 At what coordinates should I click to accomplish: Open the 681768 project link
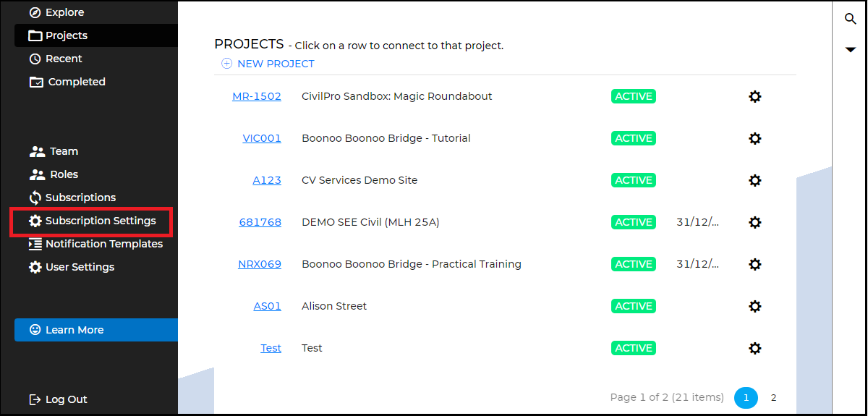pos(260,222)
